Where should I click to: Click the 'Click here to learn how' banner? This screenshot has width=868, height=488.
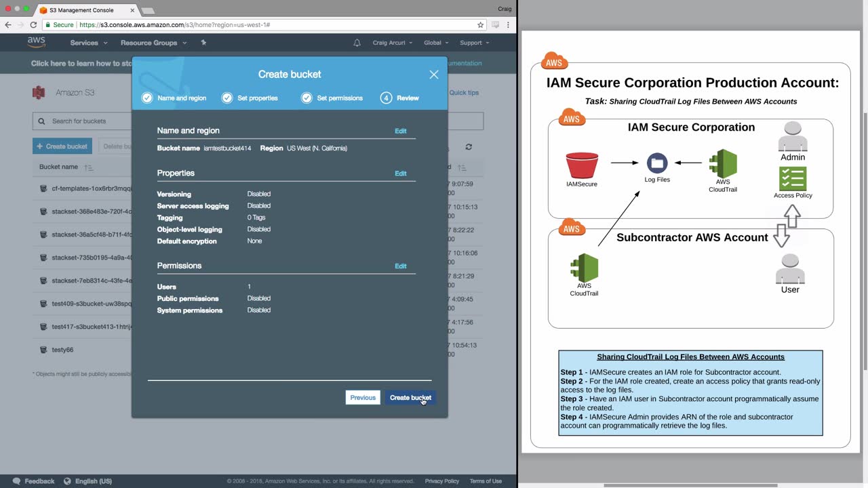point(81,64)
